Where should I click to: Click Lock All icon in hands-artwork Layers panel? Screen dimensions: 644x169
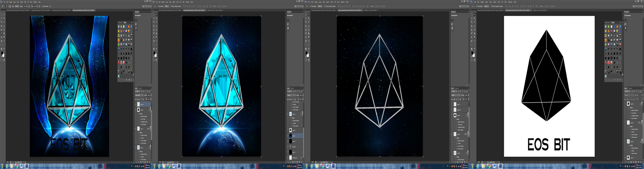(x=143, y=99)
